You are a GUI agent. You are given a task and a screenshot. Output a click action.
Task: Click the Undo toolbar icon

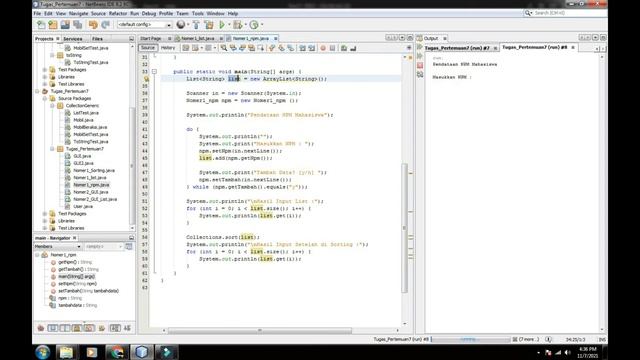[x=93, y=24]
